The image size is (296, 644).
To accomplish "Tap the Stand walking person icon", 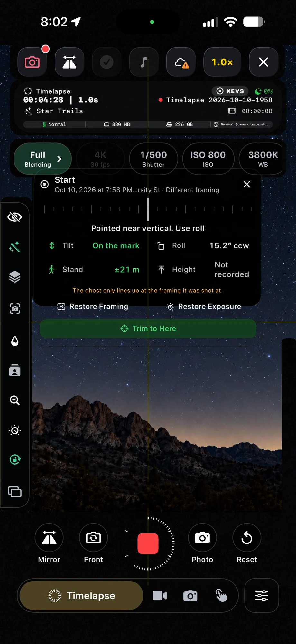I will point(51,270).
